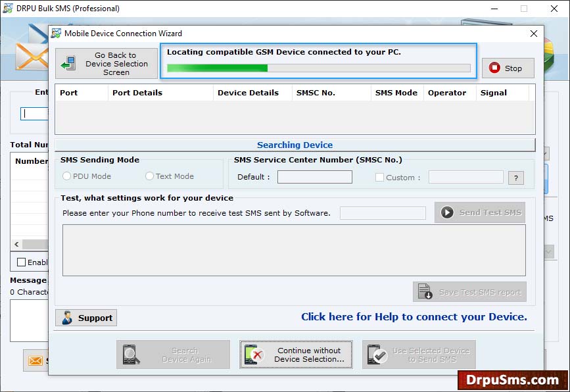The height and width of the screenshot is (392, 570).
Task: Click the Support button
Action: (x=86, y=318)
